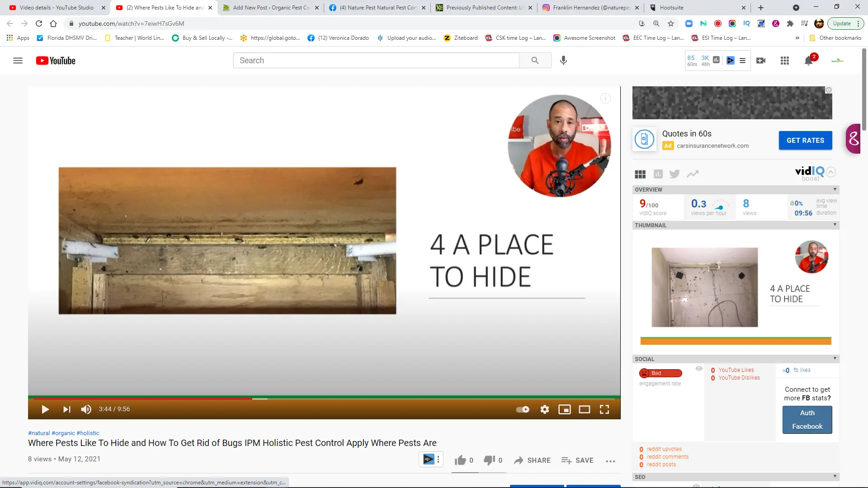The width and height of the screenshot is (868, 488).
Task: Switch to miniplayer mode
Action: (565, 409)
